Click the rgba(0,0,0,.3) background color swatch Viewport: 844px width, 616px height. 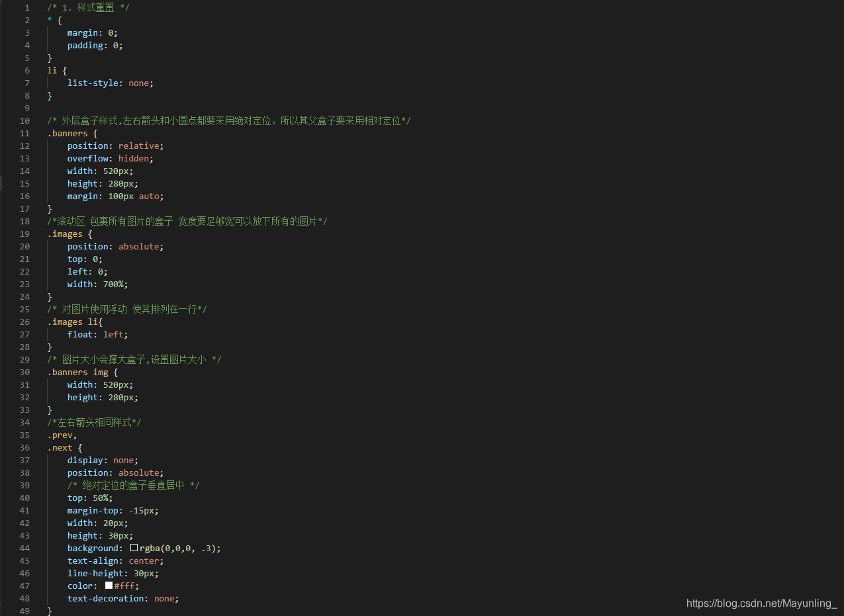[x=134, y=548]
